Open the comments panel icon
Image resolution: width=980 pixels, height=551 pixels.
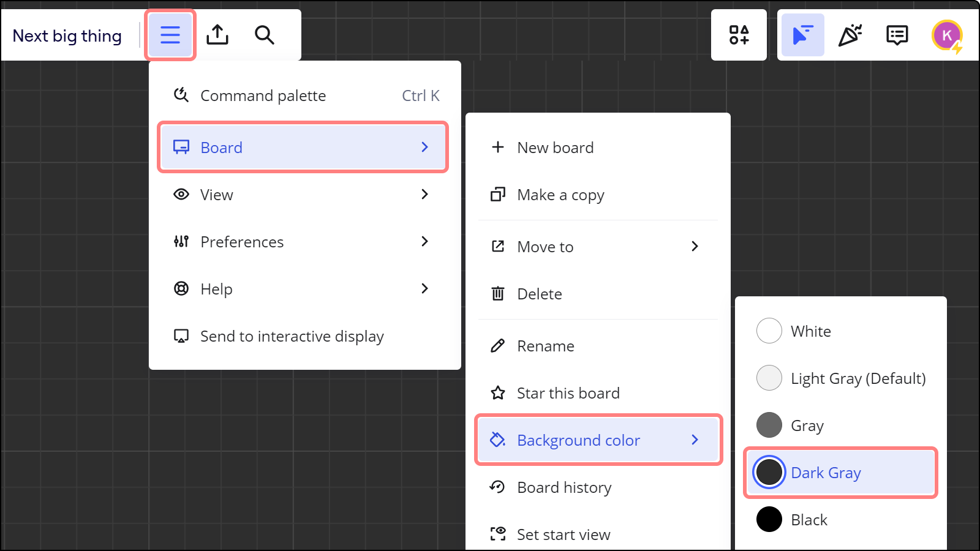[897, 35]
